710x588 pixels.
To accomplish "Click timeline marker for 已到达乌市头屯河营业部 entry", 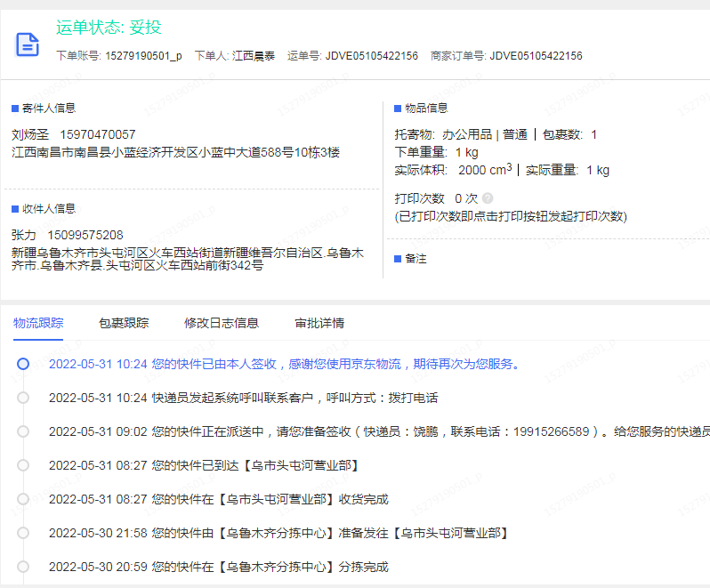I will click(23, 465).
